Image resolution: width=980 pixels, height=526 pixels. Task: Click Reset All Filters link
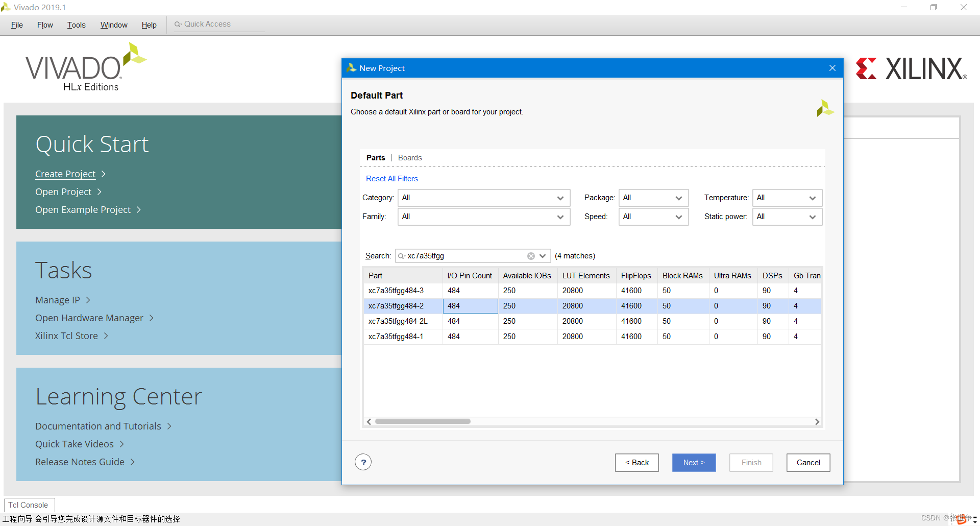tap(391, 179)
